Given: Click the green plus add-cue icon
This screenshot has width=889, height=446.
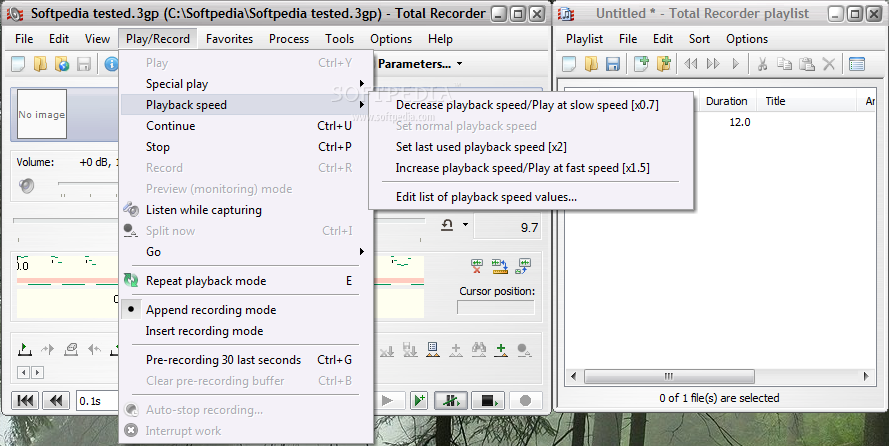Looking at the screenshot, I should click(501, 350).
